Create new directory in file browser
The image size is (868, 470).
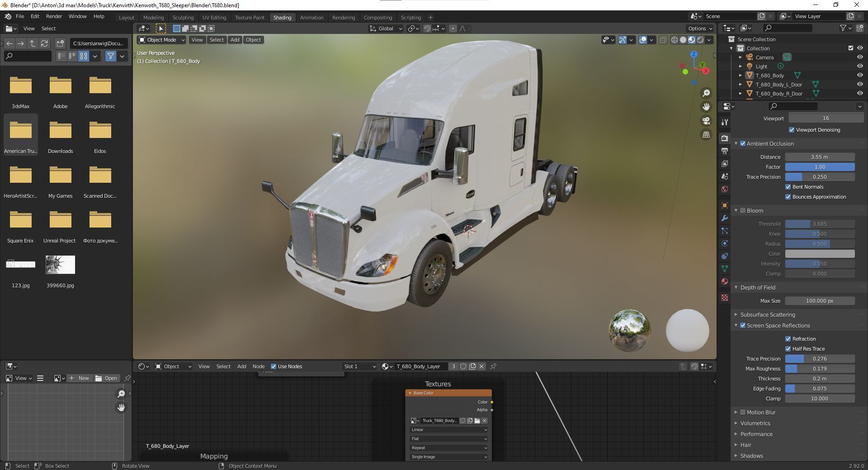pos(60,43)
